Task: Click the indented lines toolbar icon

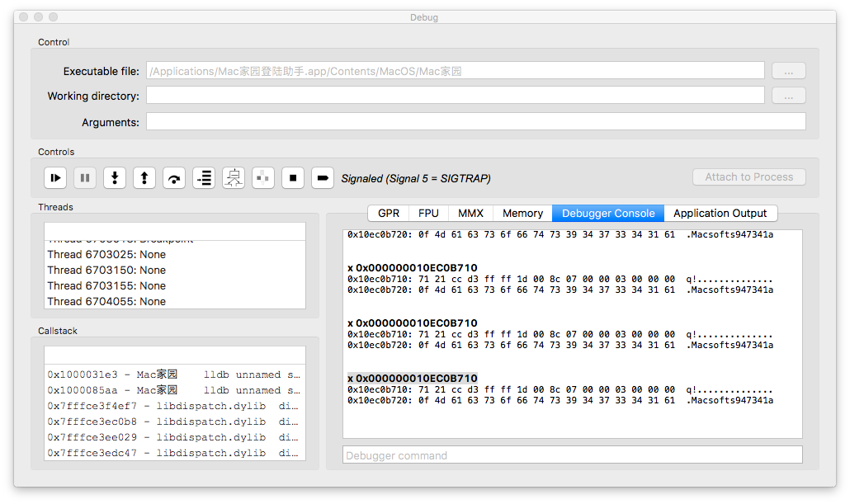Action: (204, 177)
